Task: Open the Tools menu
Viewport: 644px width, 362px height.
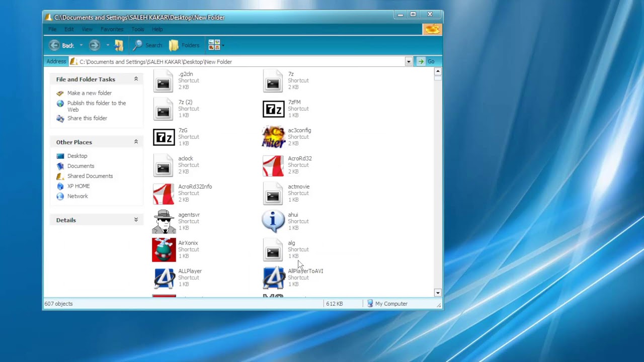Action: click(137, 29)
